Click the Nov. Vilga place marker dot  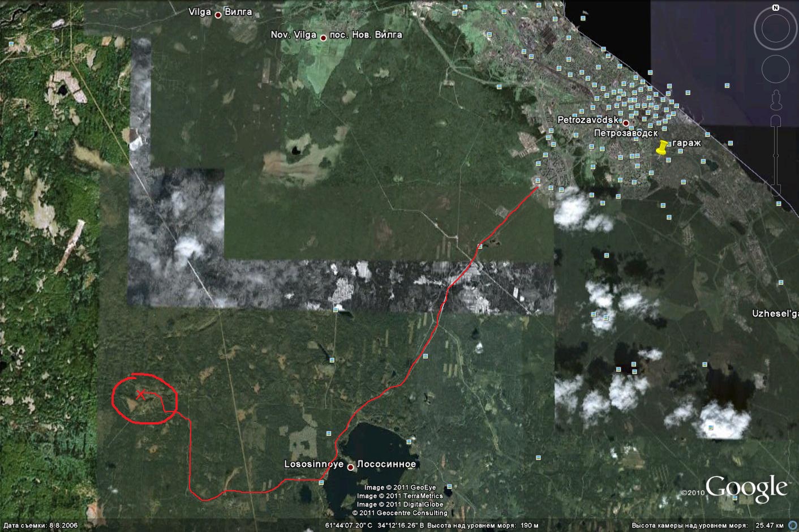pos(323,38)
